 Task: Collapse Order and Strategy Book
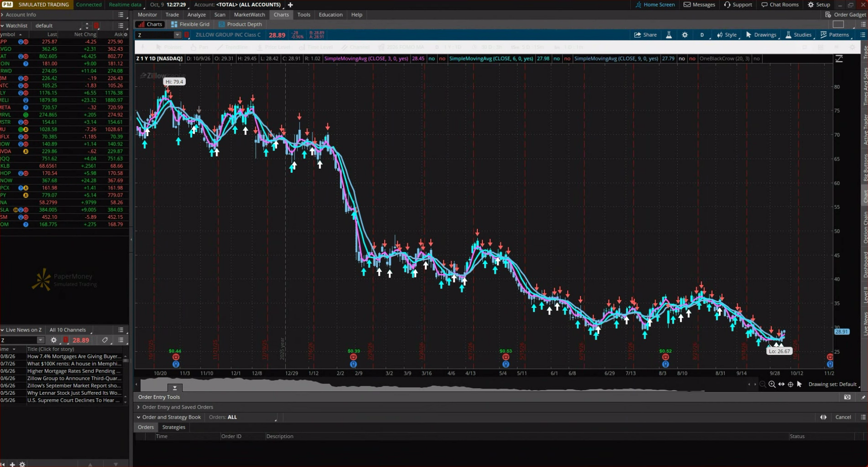138,417
